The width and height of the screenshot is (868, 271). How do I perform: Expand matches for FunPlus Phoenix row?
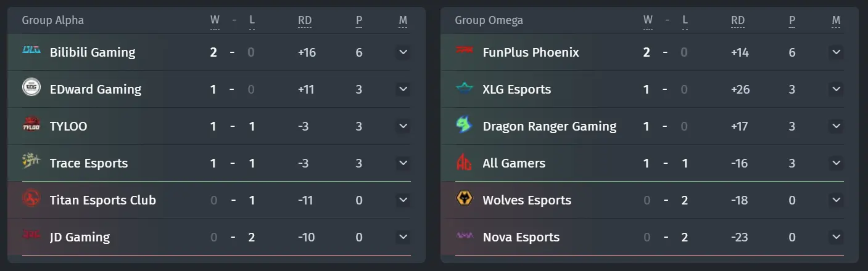pos(837,52)
